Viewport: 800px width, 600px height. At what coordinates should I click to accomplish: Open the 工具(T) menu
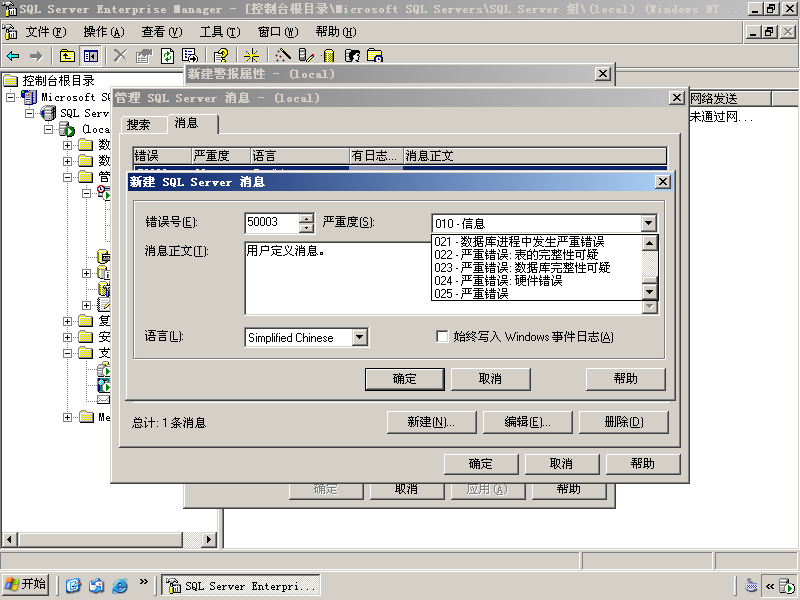click(x=220, y=32)
